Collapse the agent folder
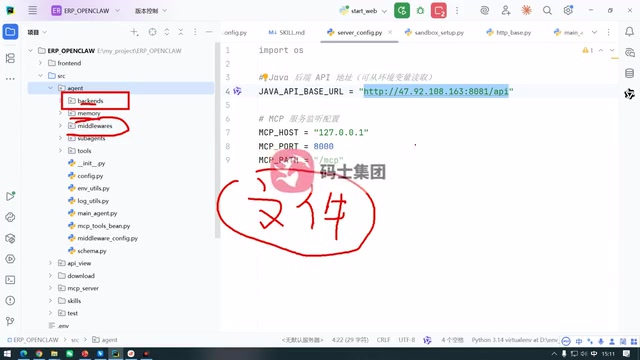The height and width of the screenshot is (360, 640). 50,88
